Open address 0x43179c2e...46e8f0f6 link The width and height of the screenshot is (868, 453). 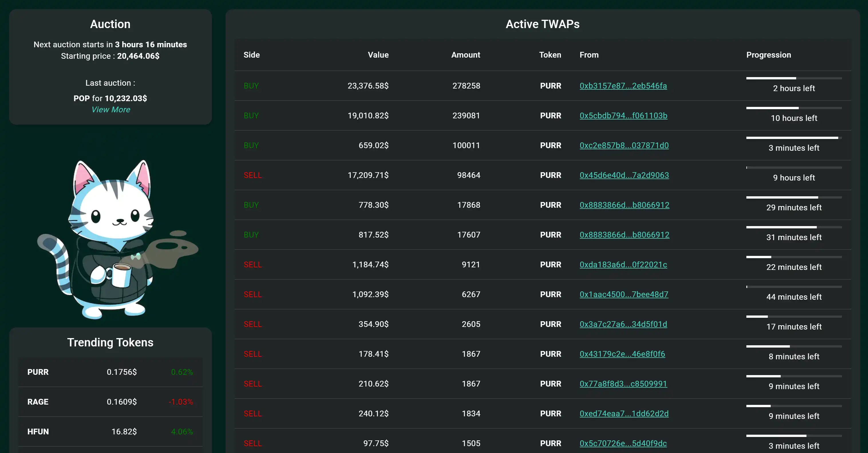coord(622,354)
